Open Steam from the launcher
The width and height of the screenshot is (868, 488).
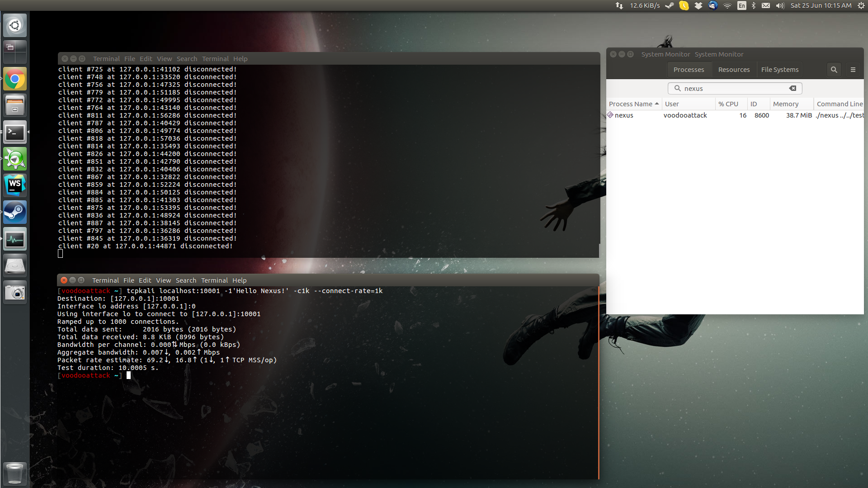point(15,212)
